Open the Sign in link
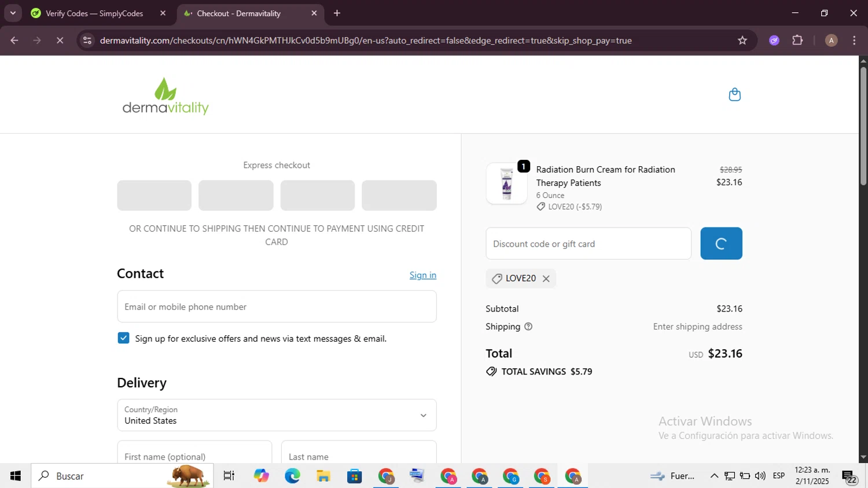Viewport: 868px width, 488px height. click(x=423, y=275)
